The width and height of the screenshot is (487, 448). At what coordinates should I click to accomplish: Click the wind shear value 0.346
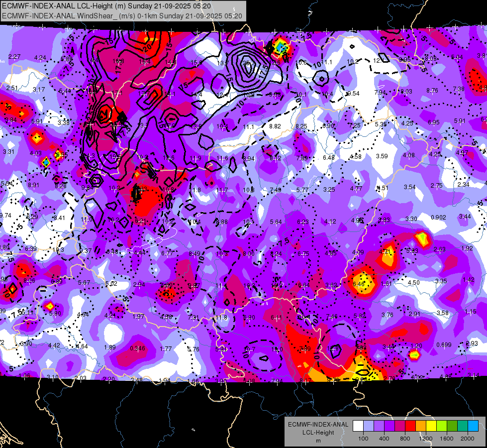pos(137,348)
